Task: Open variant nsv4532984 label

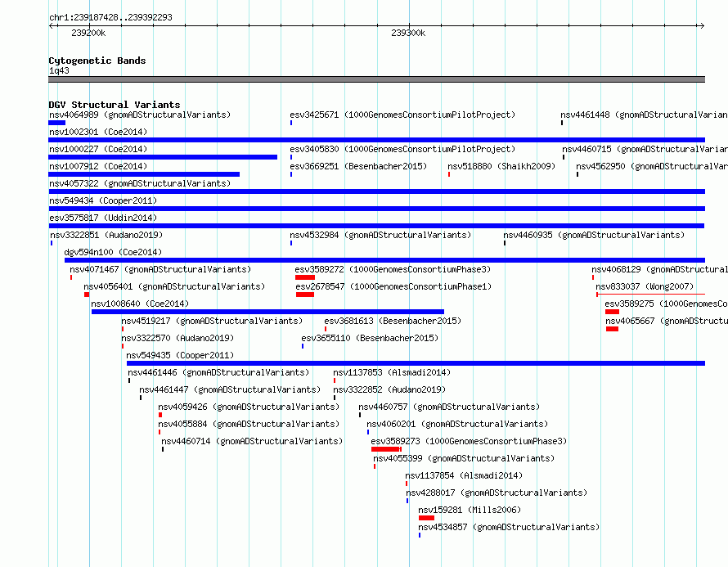Action: [x=380, y=235]
